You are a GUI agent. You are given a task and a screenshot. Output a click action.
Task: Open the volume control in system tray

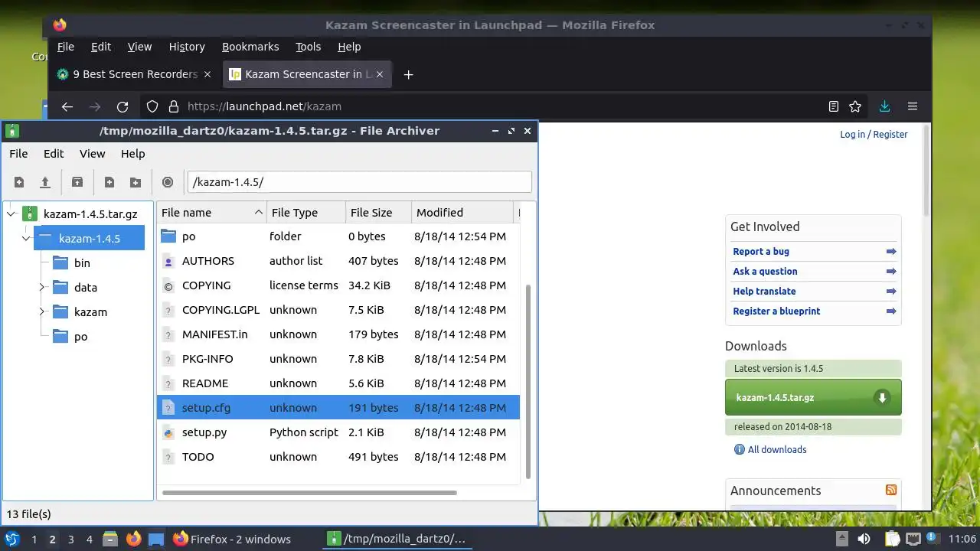tap(864, 539)
